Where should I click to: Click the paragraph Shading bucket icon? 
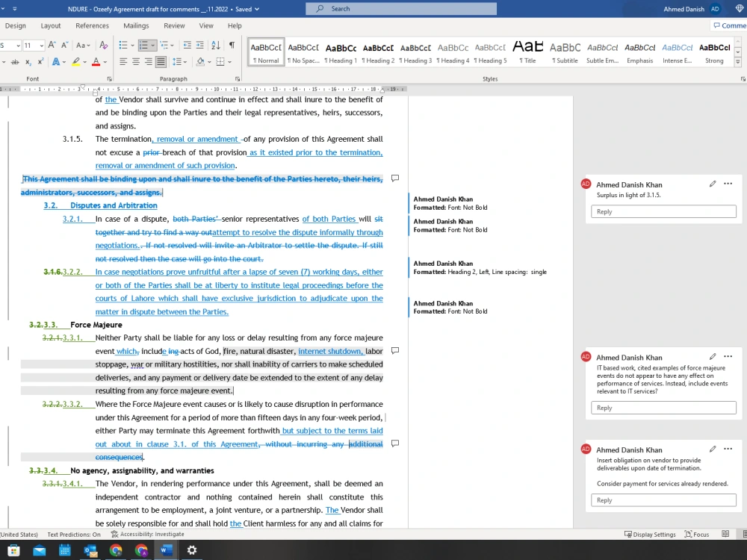tap(200, 61)
